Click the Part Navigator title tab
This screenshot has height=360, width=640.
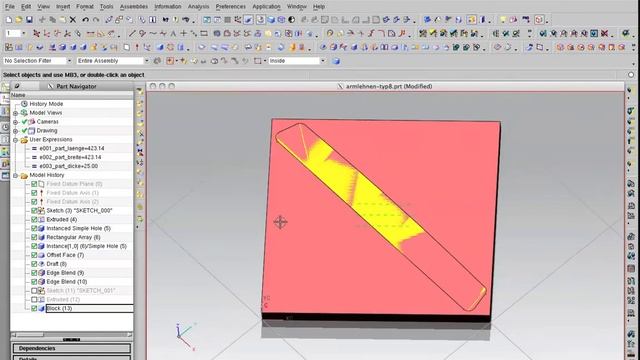pyautogui.click(x=76, y=86)
